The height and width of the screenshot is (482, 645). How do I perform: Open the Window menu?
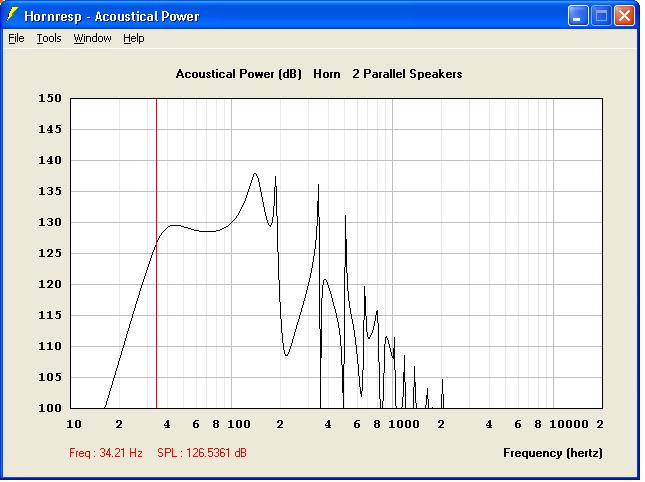point(92,38)
